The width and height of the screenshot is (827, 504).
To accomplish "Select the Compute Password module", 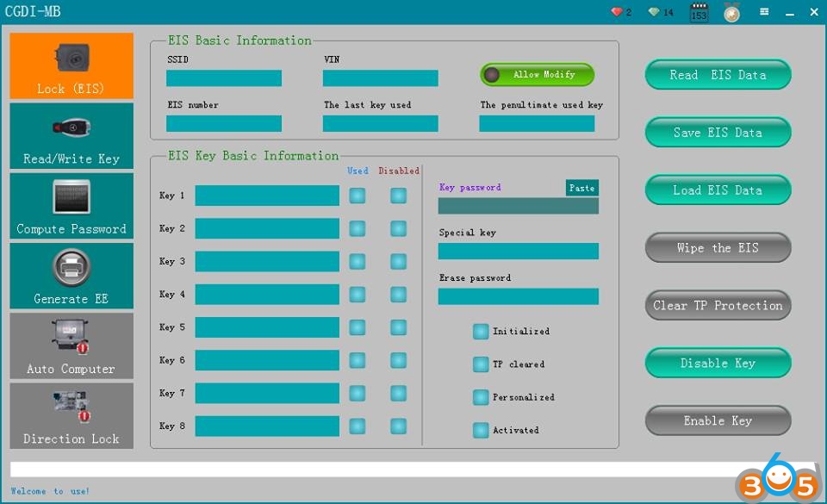I will pyautogui.click(x=72, y=206).
